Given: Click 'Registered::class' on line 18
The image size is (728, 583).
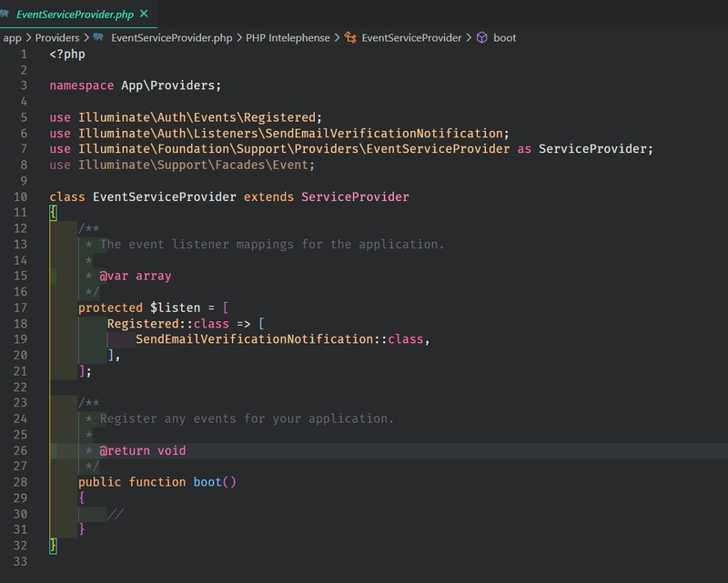Looking at the screenshot, I should [x=168, y=324].
